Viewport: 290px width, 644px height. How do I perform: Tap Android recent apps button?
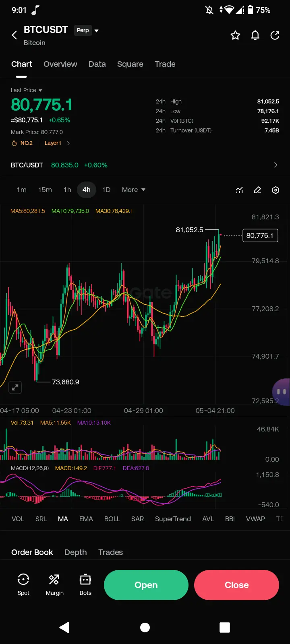[225, 627]
